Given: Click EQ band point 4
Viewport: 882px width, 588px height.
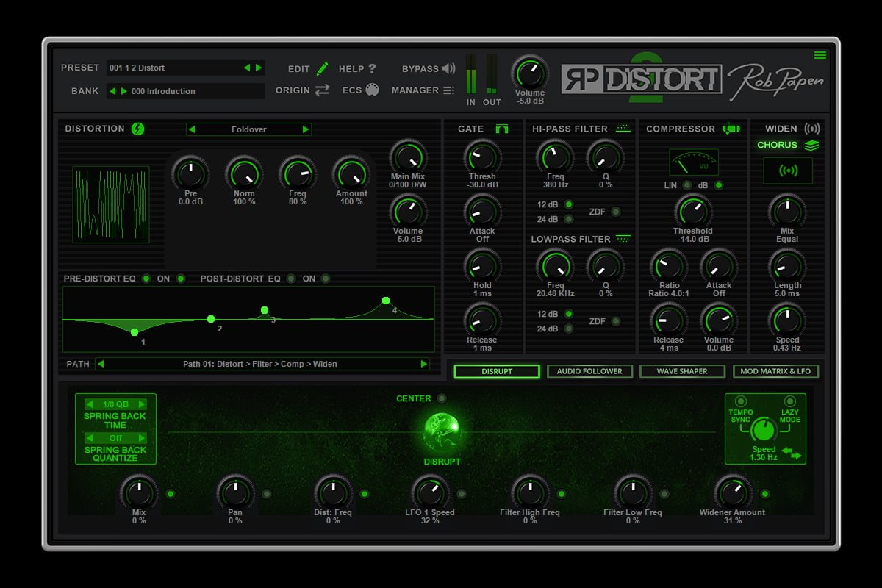Looking at the screenshot, I should pos(385,301).
